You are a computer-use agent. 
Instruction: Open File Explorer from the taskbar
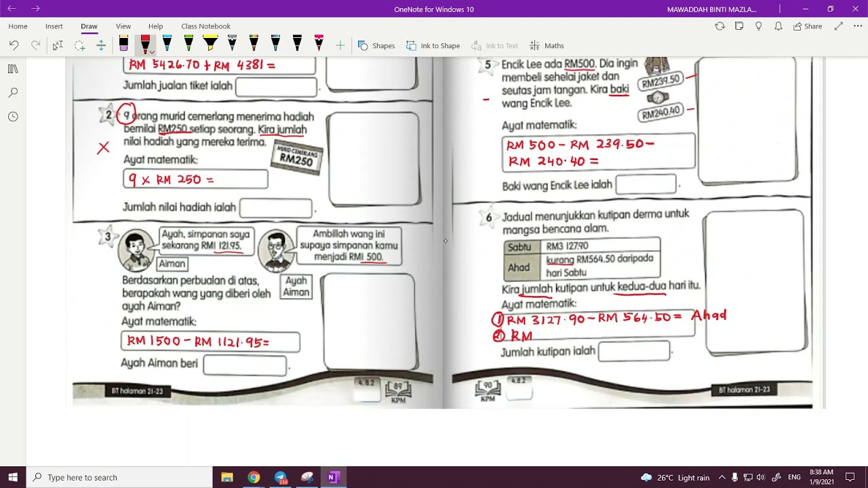coord(227,477)
